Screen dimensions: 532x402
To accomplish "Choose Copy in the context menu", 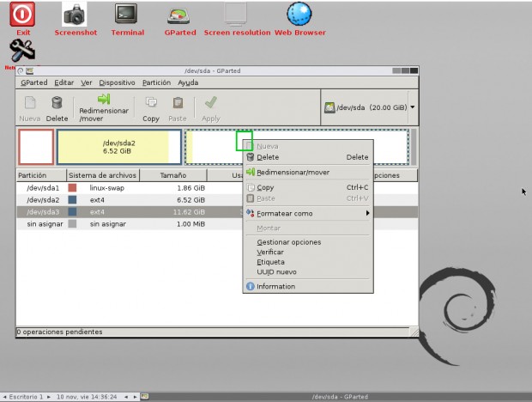I will (308, 187).
